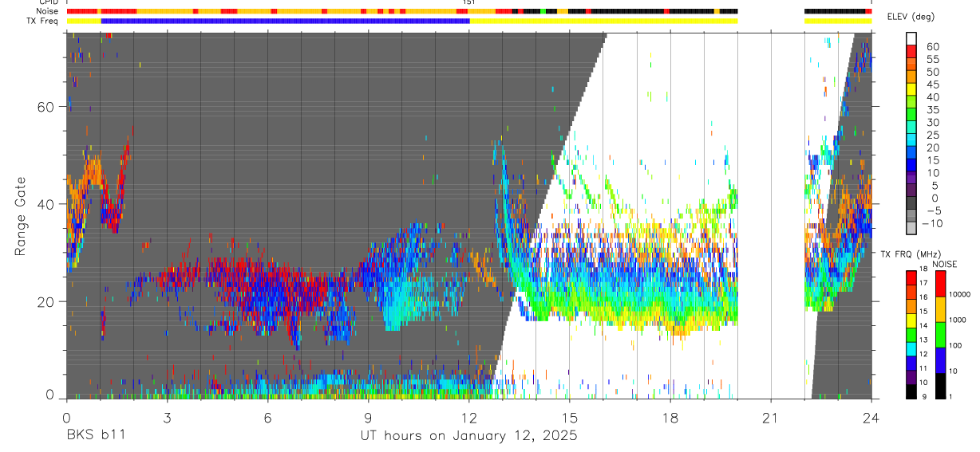Click the '6' tick label on the UT hours axis
The height and width of the screenshot is (452, 980).
coord(267,418)
